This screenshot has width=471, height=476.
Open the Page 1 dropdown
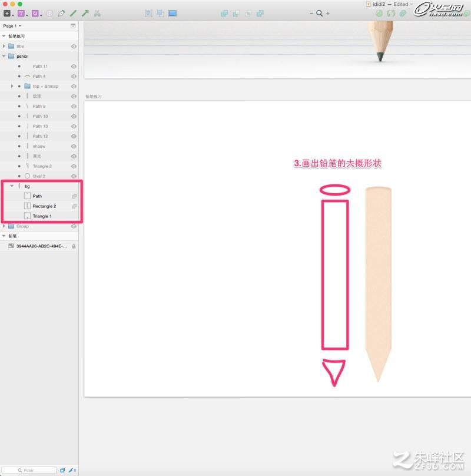tap(12, 26)
